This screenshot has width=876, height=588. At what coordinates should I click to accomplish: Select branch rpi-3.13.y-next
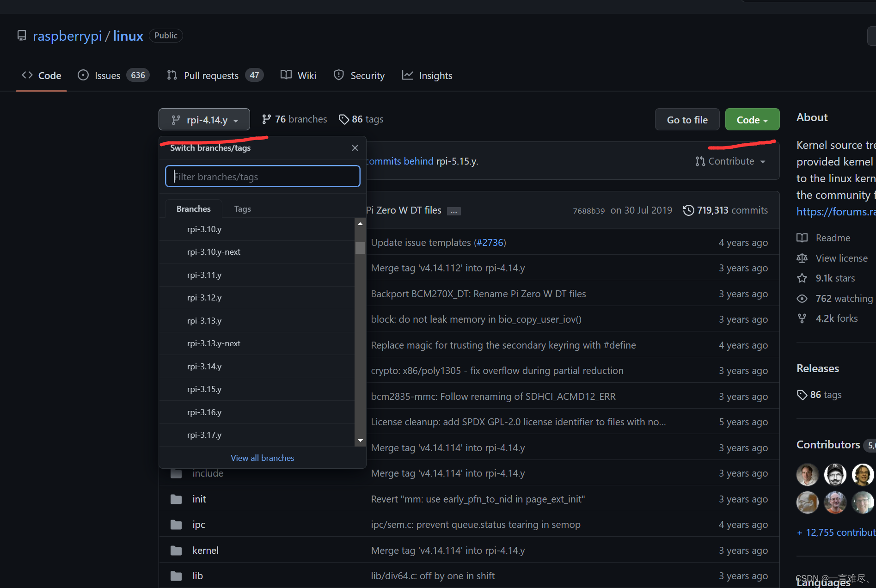pyautogui.click(x=257, y=343)
